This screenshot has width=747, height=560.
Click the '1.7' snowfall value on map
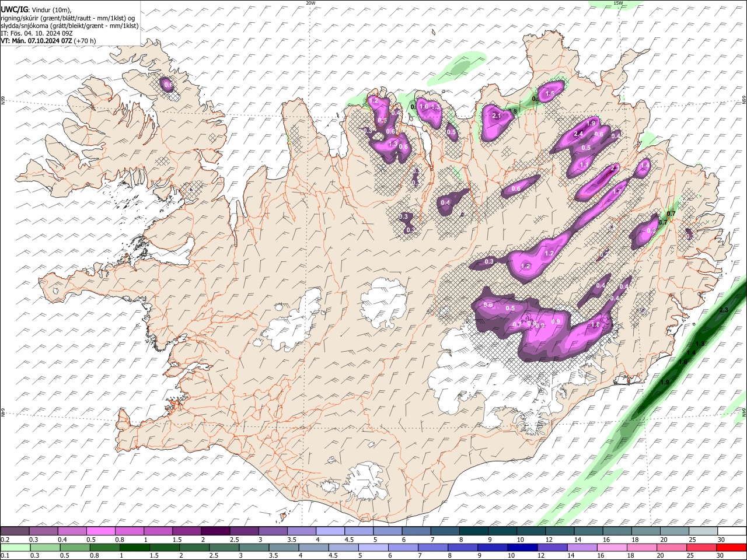pyautogui.click(x=617, y=191)
